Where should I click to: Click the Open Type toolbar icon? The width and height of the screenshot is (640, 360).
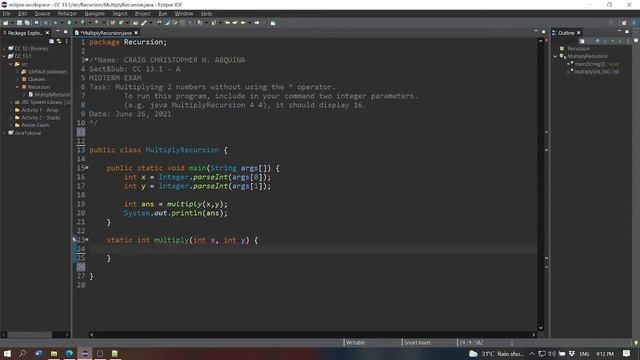135,23
